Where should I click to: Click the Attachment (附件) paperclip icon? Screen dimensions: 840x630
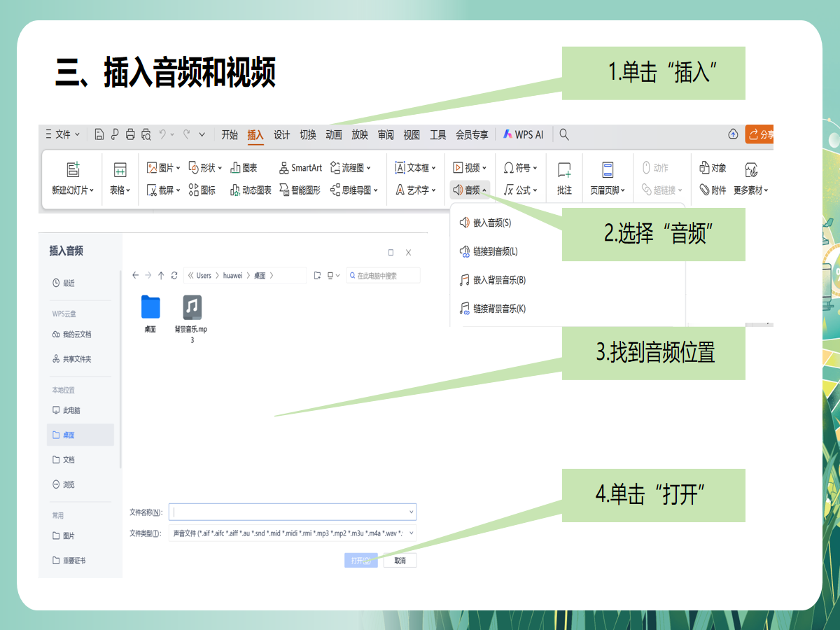coord(705,190)
